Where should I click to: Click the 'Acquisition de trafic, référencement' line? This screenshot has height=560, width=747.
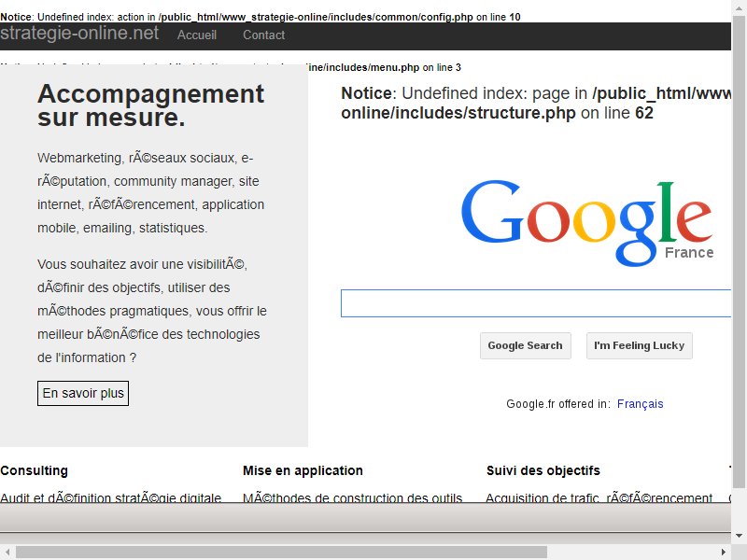[x=599, y=497]
